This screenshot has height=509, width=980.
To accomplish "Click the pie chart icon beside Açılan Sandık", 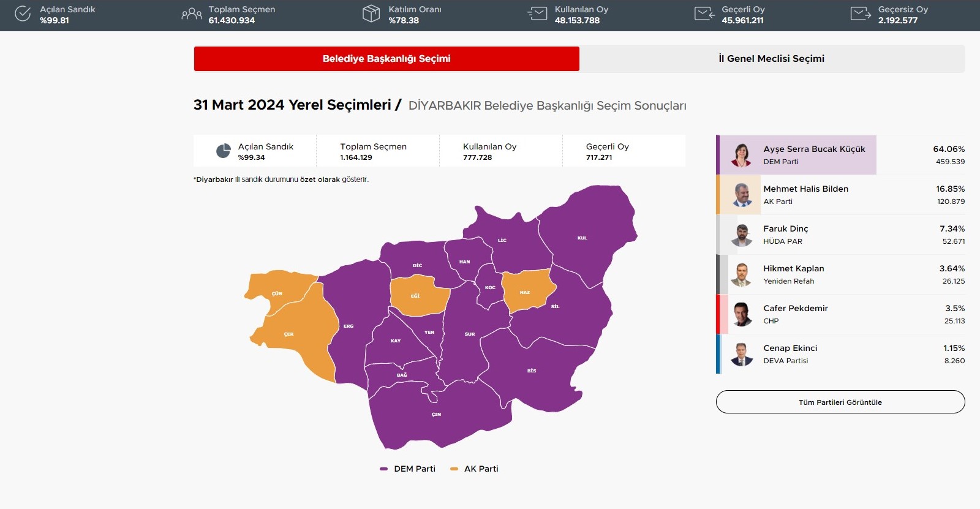I will [224, 151].
